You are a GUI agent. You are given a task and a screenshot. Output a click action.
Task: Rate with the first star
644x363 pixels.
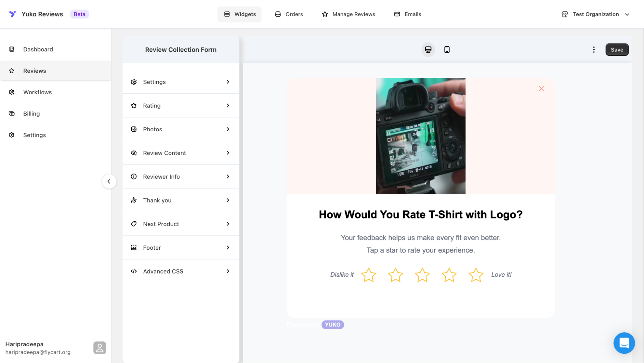(x=368, y=275)
